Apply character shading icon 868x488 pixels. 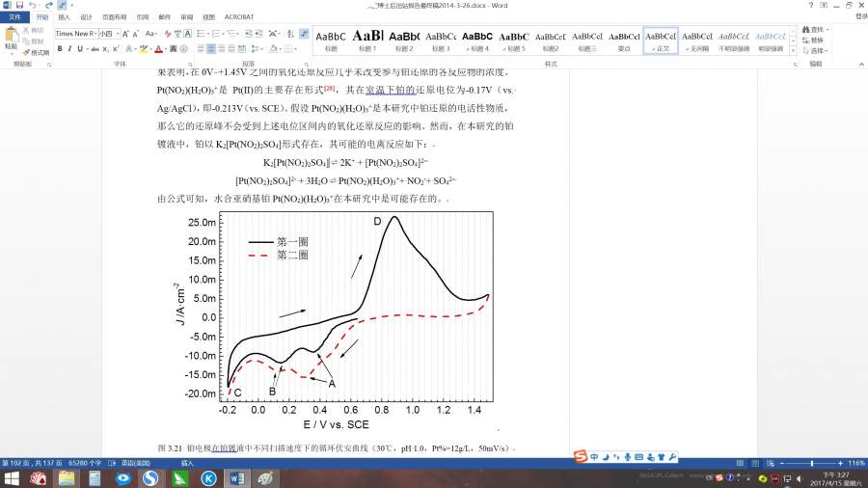(174, 49)
